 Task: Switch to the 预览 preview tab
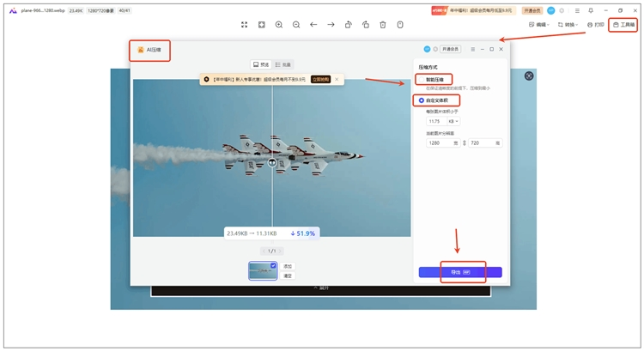261,64
